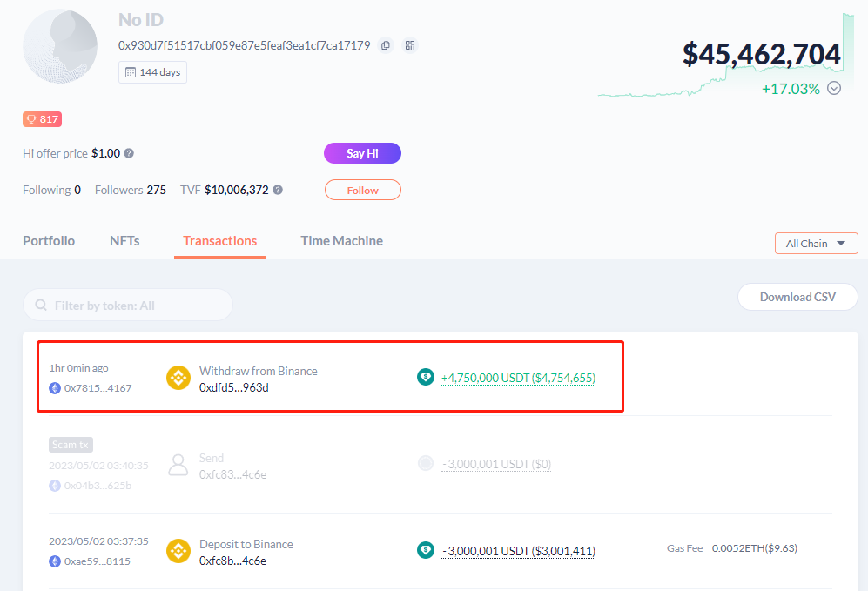
Task: Select the USDT token icon on withdraw row
Action: pos(425,377)
